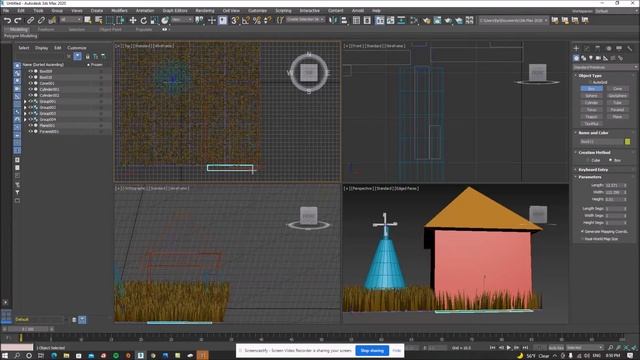Select the Select and Scale tool
Viewport: 640px width, 360px height.
154,20
